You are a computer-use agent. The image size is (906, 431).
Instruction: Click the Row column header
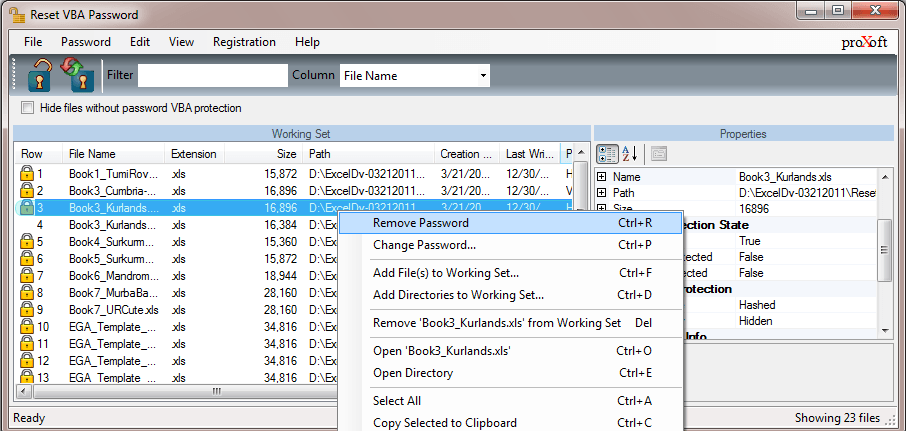pyautogui.click(x=38, y=154)
